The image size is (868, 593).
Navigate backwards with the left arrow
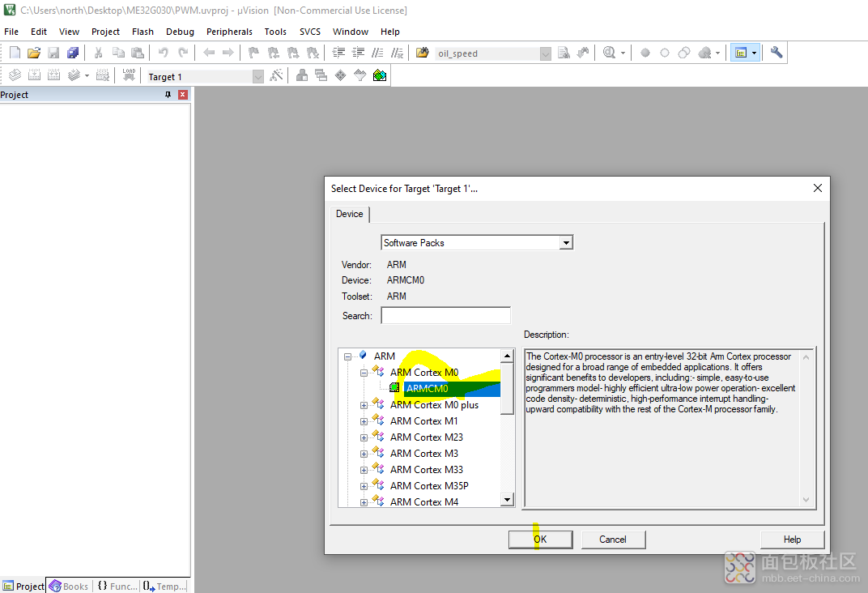click(209, 53)
